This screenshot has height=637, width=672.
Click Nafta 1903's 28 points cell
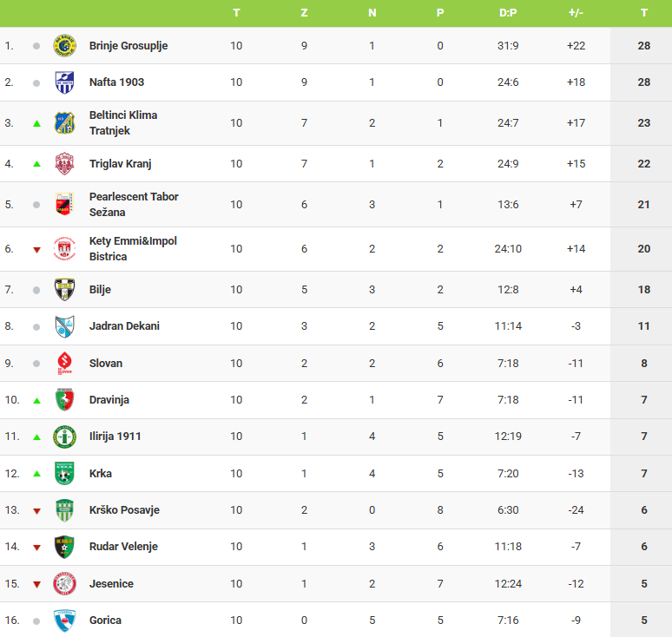(643, 82)
